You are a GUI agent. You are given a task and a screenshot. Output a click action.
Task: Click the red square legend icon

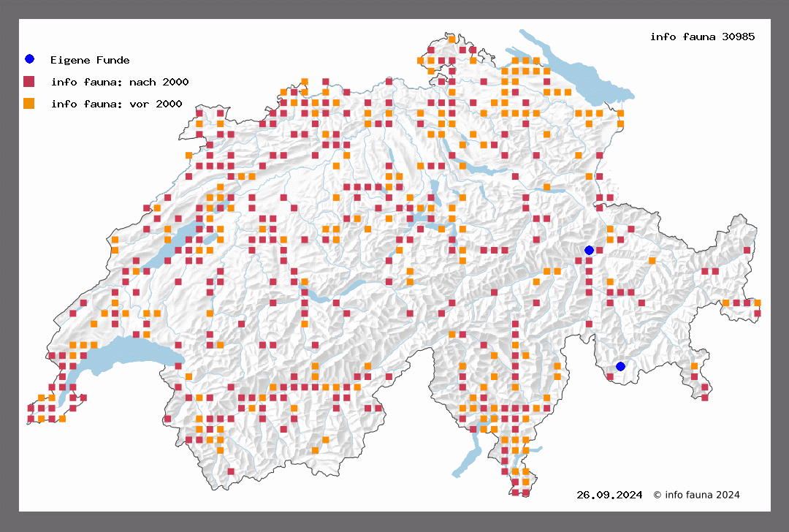click(x=28, y=81)
